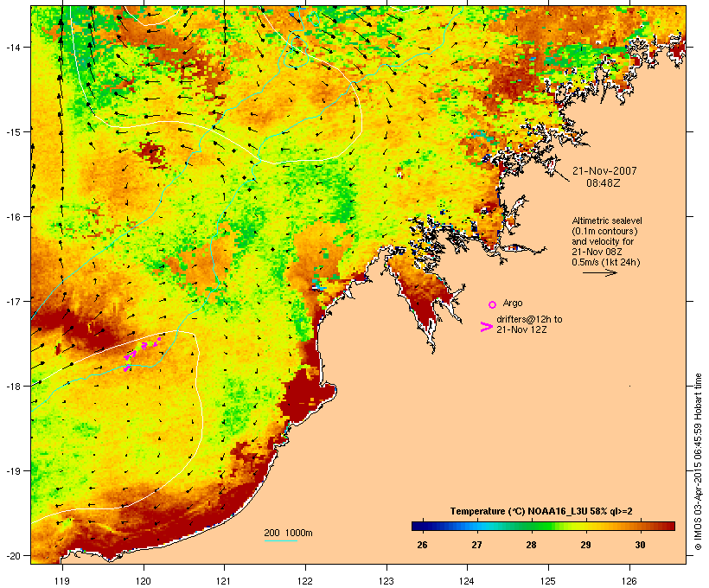Click the longitude axis label 125
This screenshot has width=709, height=588.
pos(548,581)
